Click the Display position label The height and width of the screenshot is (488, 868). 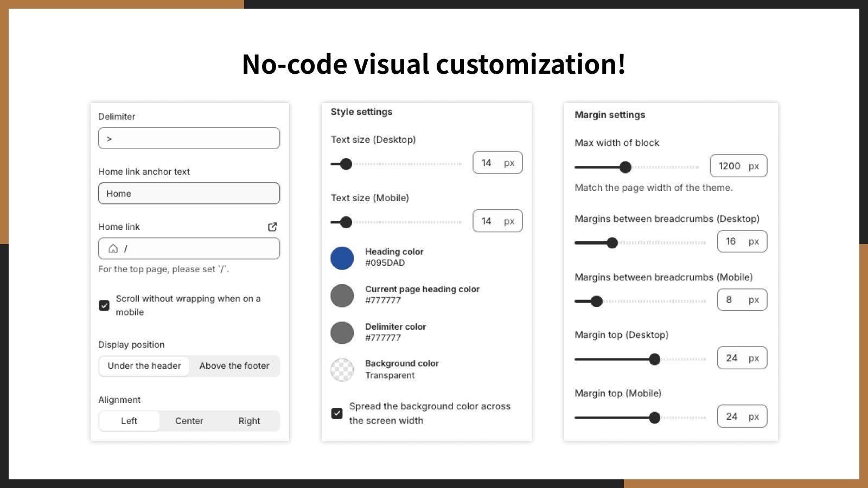131,345
